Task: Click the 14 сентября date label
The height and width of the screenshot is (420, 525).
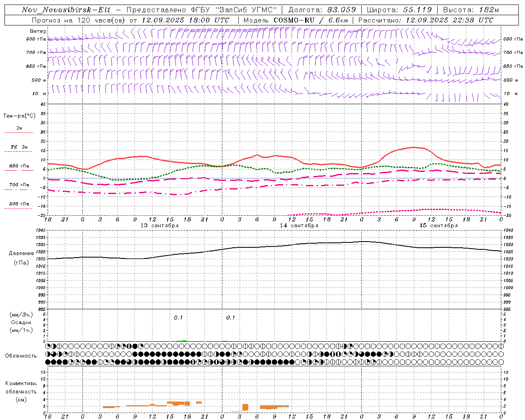Action: point(299,226)
